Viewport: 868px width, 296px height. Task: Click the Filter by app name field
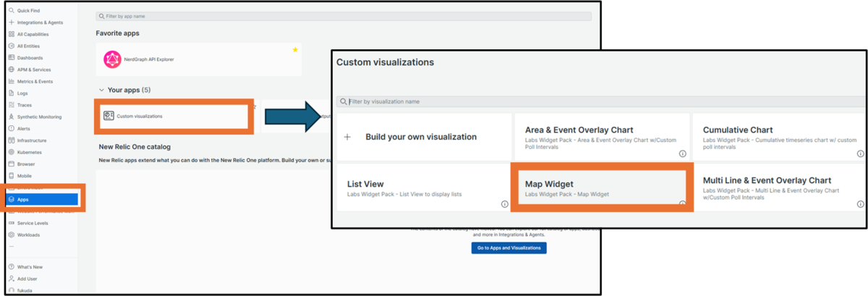(344, 15)
